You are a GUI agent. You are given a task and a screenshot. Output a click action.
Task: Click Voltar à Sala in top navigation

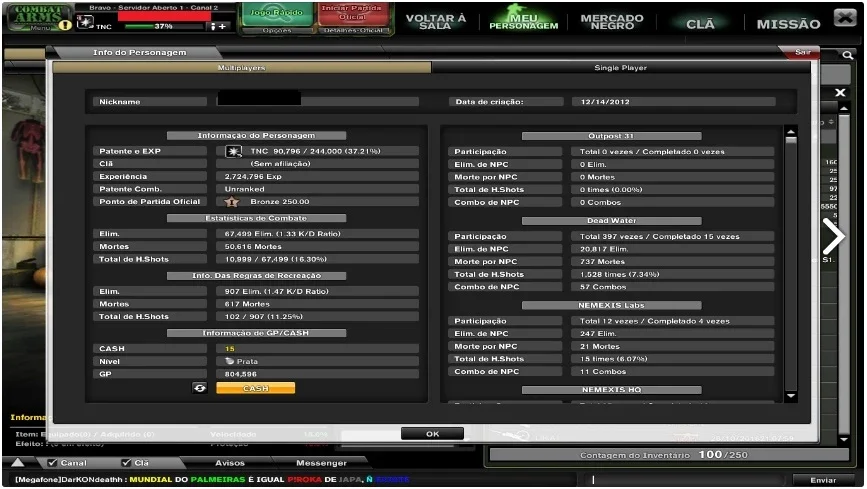(x=436, y=22)
